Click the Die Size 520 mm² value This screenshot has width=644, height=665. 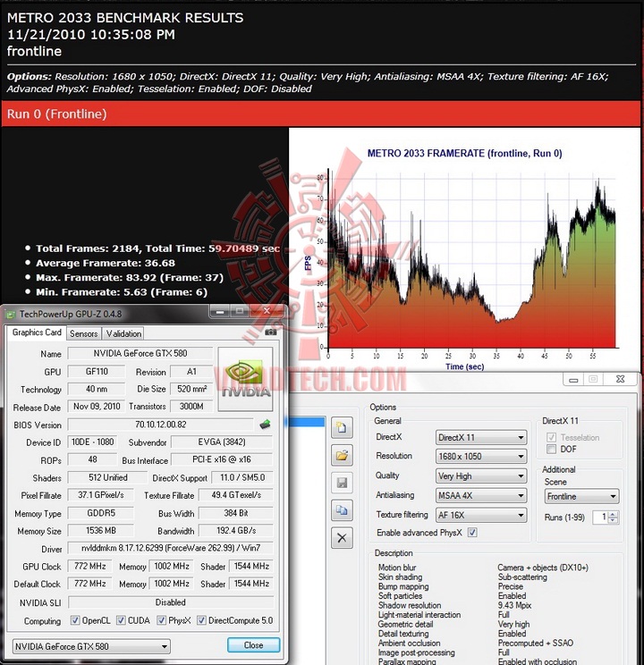(x=191, y=389)
